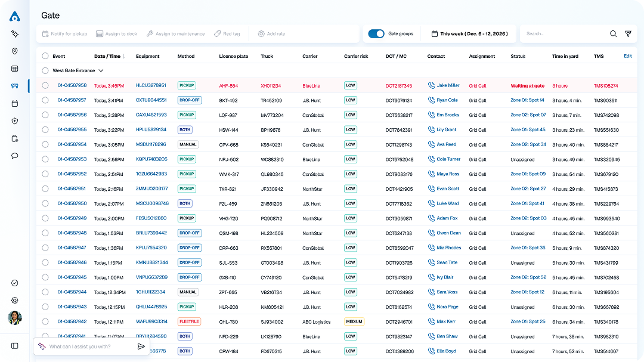Sort by the Date / Time column
Viewport: 644px width, 362px height.
(x=110, y=57)
